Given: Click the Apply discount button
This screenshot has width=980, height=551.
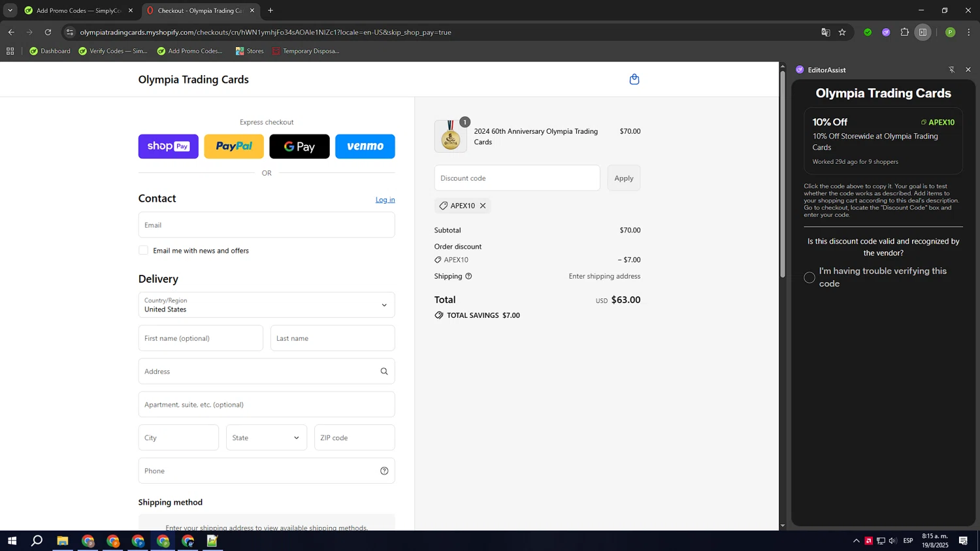Looking at the screenshot, I should click(x=624, y=178).
